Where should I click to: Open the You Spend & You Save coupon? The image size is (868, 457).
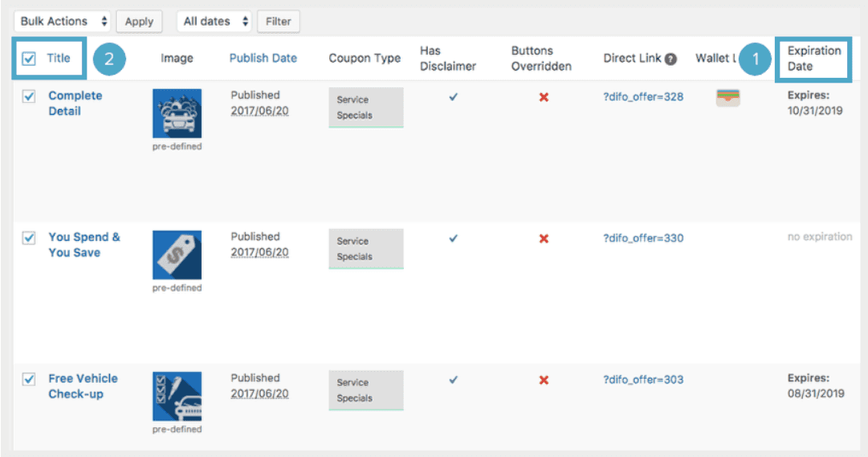pyautogui.click(x=84, y=245)
